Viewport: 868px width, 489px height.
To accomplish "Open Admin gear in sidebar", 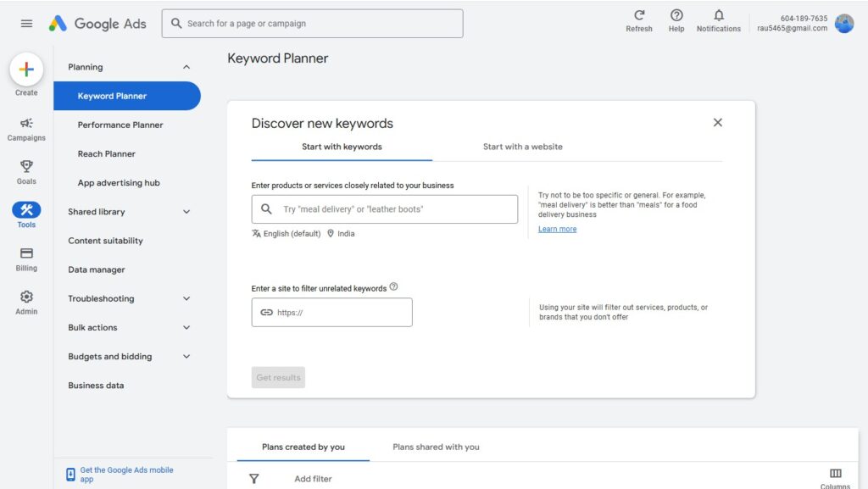I will tap(26, 303).
